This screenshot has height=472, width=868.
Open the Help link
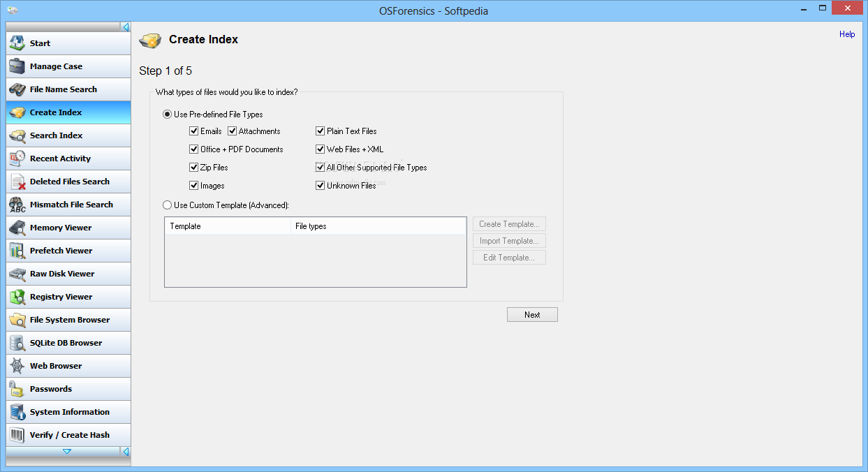[847, 34]
